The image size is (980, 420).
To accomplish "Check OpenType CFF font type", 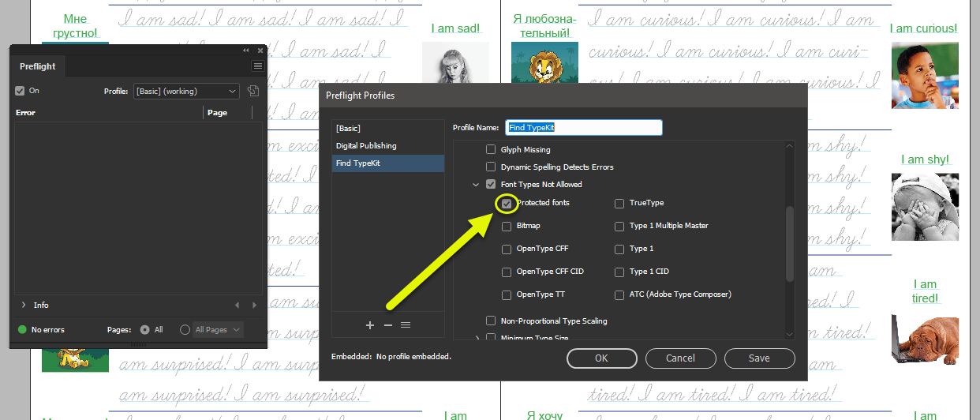I will [507, 249].
